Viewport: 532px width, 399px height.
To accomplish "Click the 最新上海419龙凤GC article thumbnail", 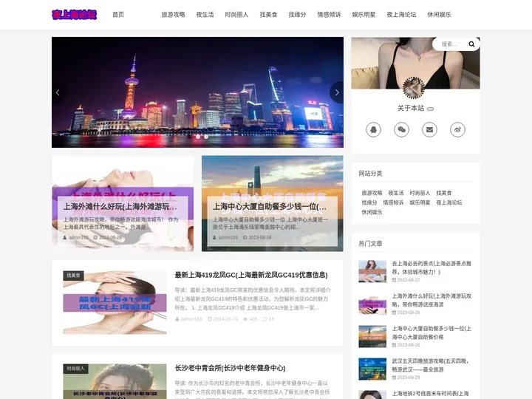I will [115, 302].
